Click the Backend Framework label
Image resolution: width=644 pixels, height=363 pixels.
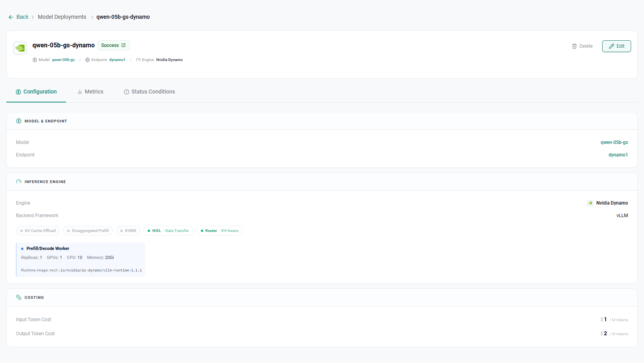click(x=37, y=216)
